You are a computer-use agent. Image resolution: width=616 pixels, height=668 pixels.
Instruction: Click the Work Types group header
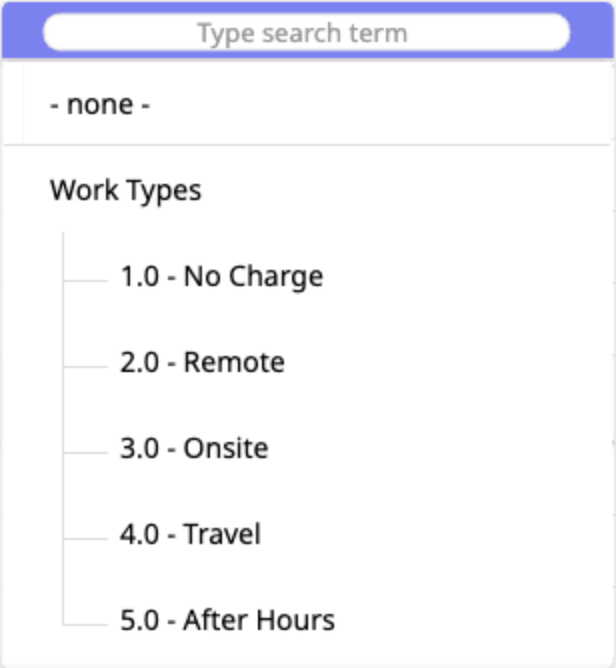tap(125, 190)
